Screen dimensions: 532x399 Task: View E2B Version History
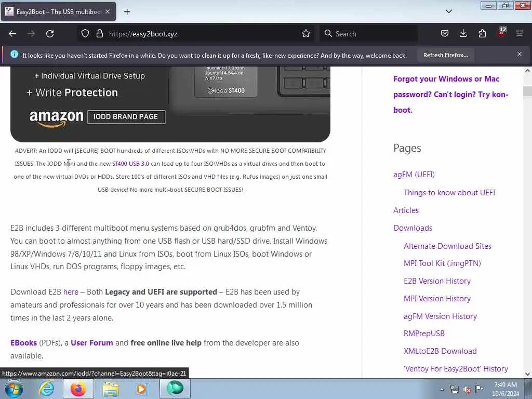tap(437, 281)
